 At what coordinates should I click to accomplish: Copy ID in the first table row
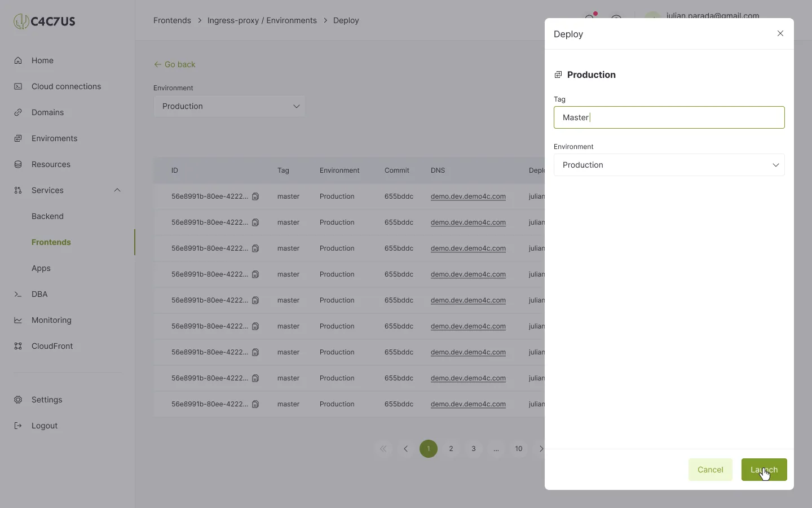pos(255,196)
